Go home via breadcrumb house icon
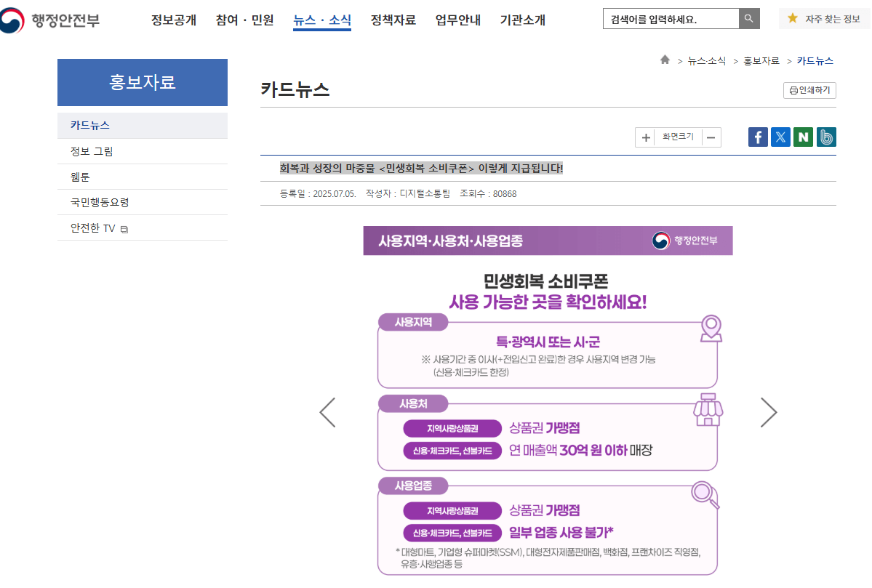Image resolution: width=872 pixels, height=588 pixels. point(665,60)
